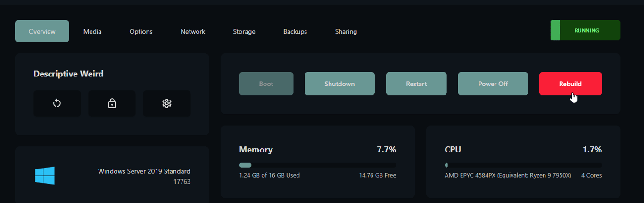The width and height of the screenshot is (644, 203).
Task: Click the Power Off button
Action: click(x=493, y=84)
